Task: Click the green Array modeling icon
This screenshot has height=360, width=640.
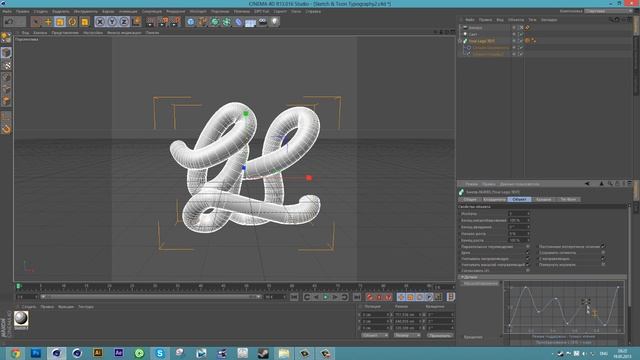Action: [x=227, y=21]
